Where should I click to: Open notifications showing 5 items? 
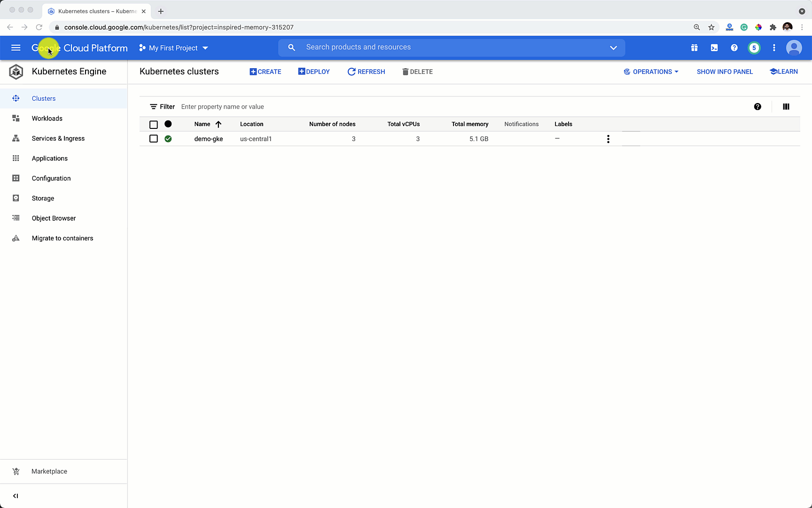pos(754,48)
